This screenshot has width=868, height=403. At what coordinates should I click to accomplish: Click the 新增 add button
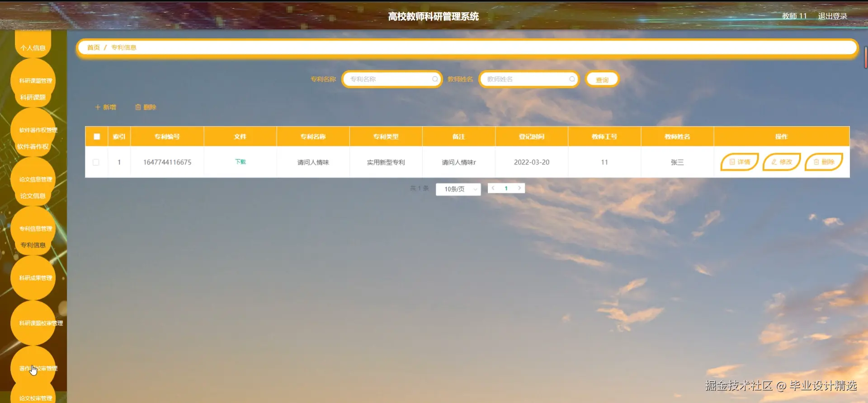[106, 107]
